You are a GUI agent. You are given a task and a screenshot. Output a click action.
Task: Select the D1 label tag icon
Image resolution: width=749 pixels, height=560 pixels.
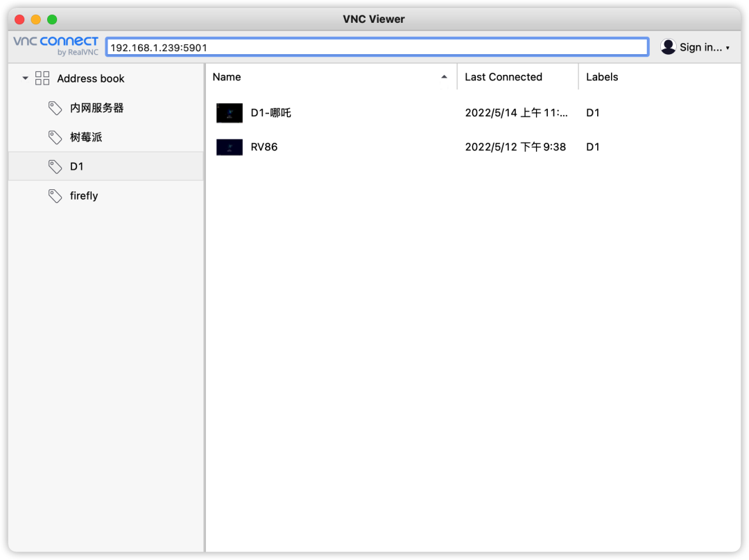(x=55, y=166)
